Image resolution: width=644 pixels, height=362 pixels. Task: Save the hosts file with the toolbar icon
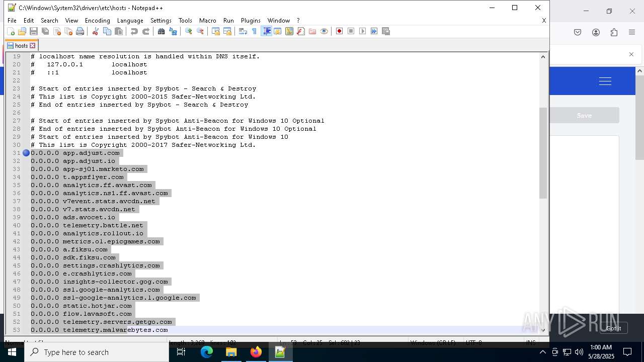[34, 31]
